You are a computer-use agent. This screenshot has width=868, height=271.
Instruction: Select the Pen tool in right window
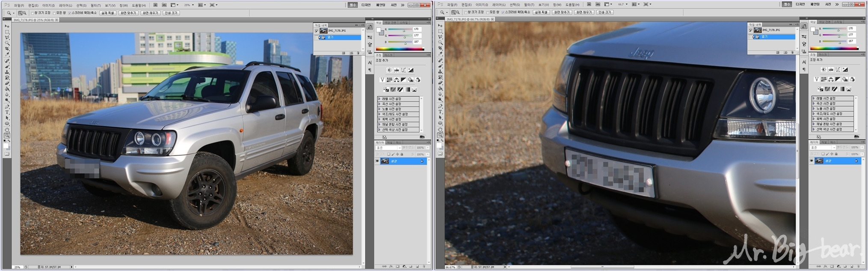coord(441,106)
